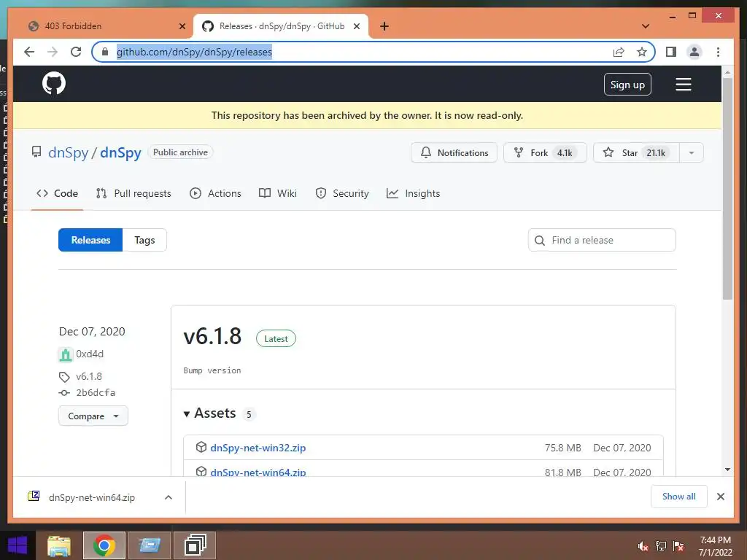The width and height of the screenshot is (747, 560).
Task: Click the stacked windows taskbar icon
Action: pos(195,545)
